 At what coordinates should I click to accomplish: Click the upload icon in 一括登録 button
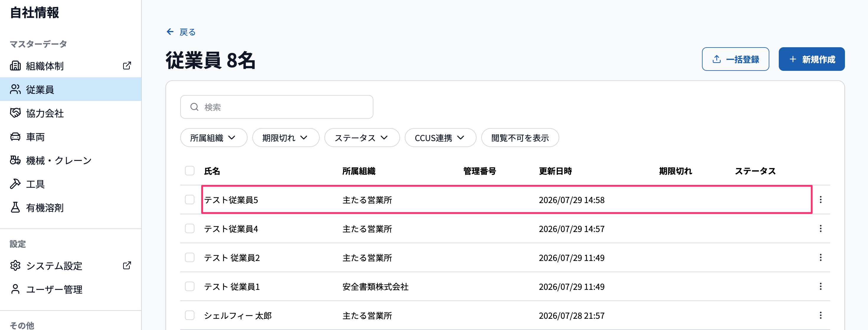point(717,59)
